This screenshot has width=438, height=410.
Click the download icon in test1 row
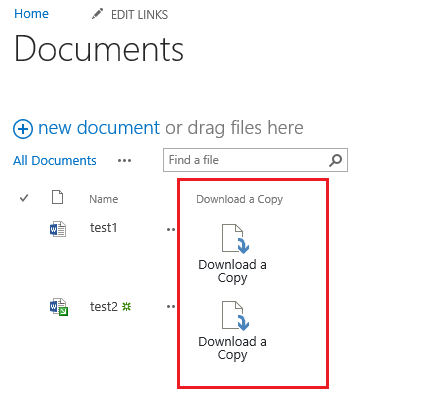click(x=236, y=239)
